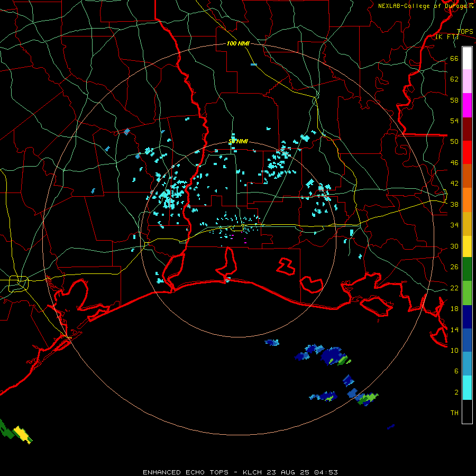Click the Enhanced Echo Tops KLCH caption
Viewport: 476px width, 476px height.
[x=240, y=472]
